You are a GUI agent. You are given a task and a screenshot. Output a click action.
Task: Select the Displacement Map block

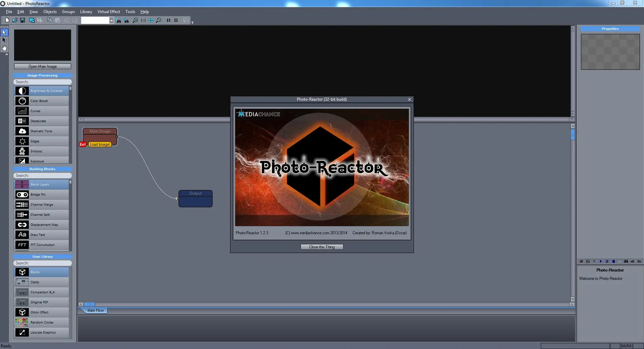tap(42, 225)
